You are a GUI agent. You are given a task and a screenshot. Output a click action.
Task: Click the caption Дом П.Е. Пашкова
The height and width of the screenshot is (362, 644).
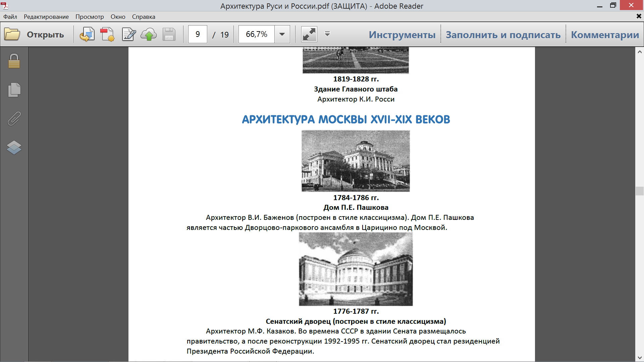click(356, 207)
